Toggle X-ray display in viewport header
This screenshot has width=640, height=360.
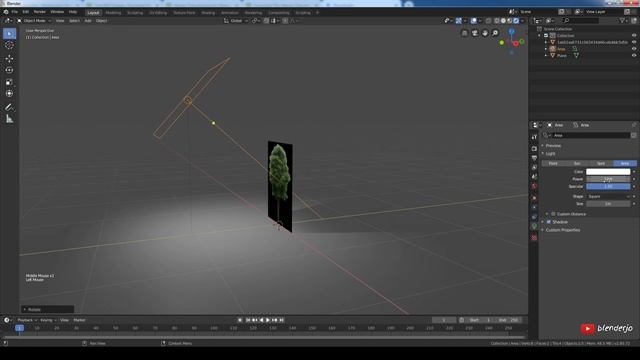[488, 20]
